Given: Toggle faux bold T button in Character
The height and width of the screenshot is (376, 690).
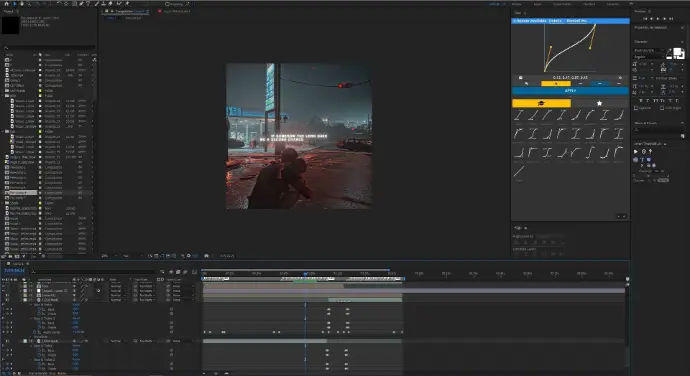Looking at the screenshot, I should 640,101.
